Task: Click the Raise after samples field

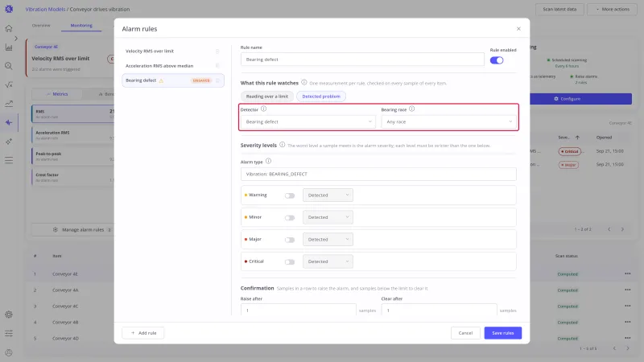Action: tap(298, 309)
